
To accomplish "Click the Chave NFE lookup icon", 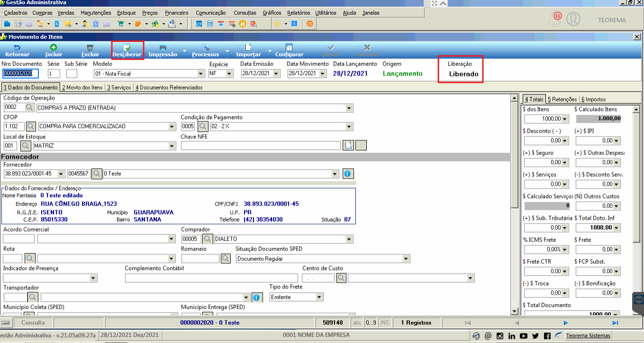I will tap(348, 145).
